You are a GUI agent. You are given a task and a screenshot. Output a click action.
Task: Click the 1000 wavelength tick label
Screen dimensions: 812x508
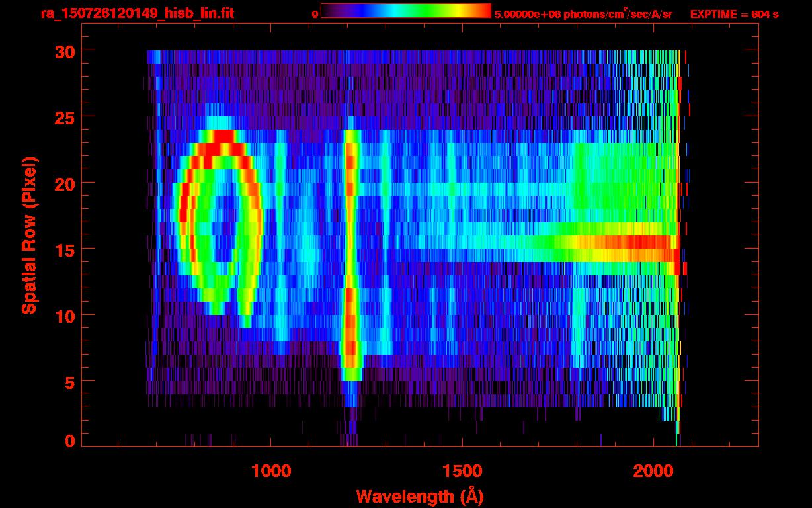point(271,470)
